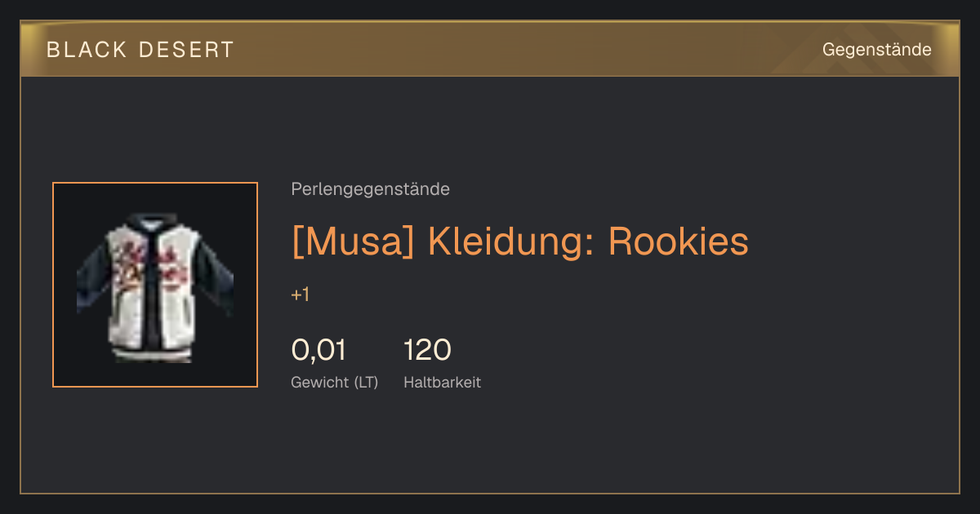980x514 pixels.
Task: Go to the Gegenstände section link
Action: 876,50
